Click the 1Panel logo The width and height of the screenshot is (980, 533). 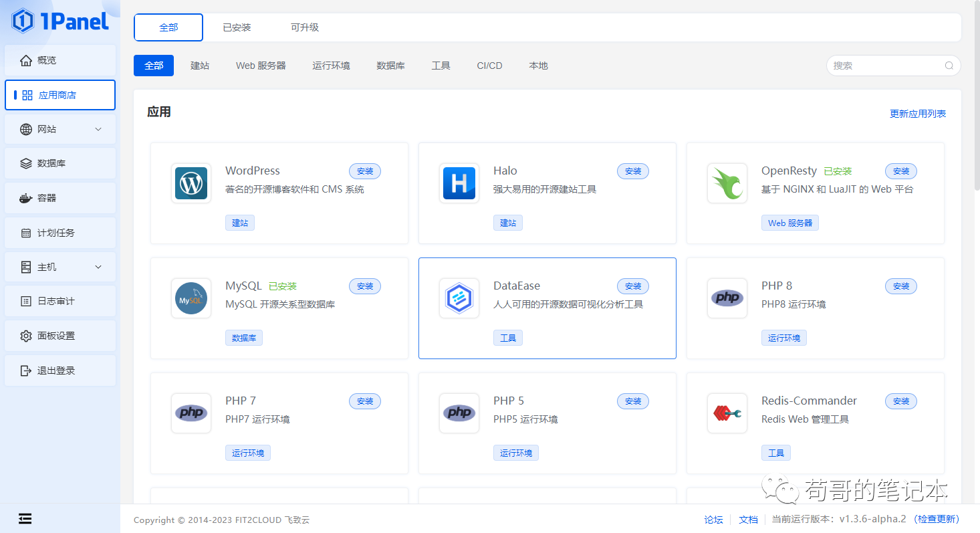pyautogui.click(x=60, y=21)
